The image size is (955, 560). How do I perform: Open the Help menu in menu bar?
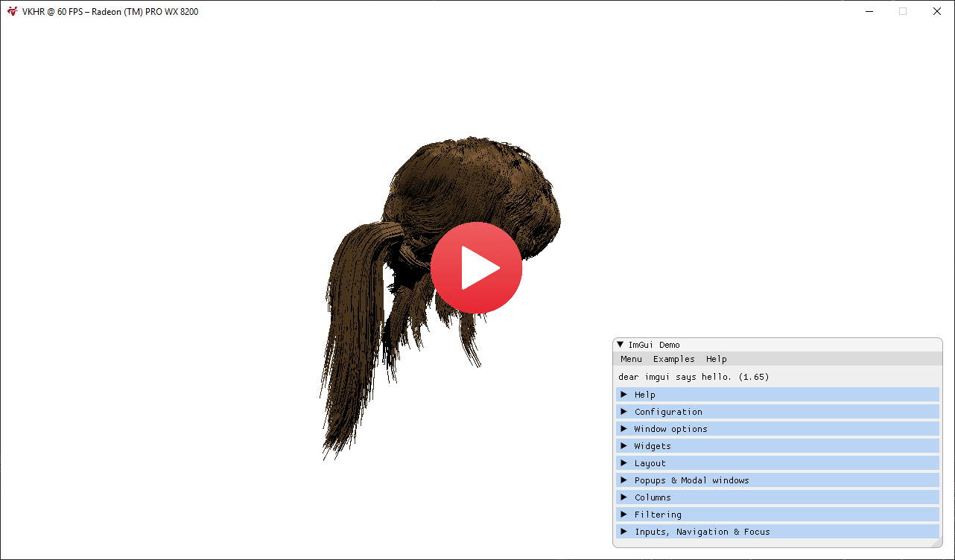[x=716, y=359]
